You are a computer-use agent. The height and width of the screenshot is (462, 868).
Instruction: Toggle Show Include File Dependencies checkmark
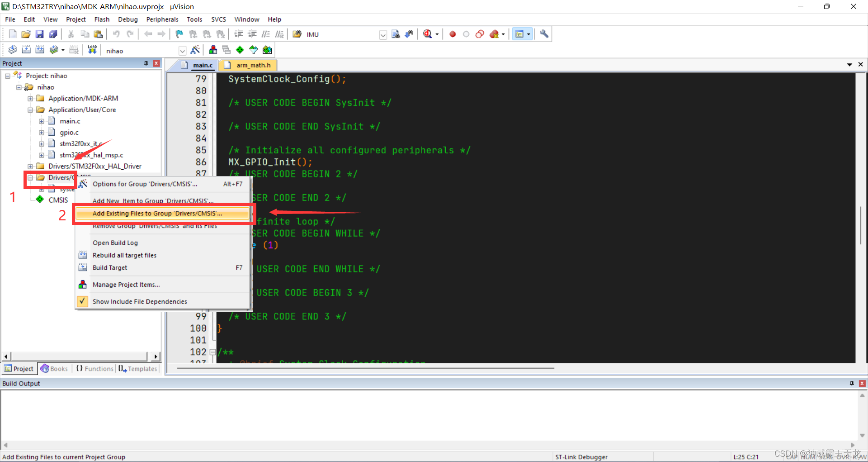pos(82,301)
